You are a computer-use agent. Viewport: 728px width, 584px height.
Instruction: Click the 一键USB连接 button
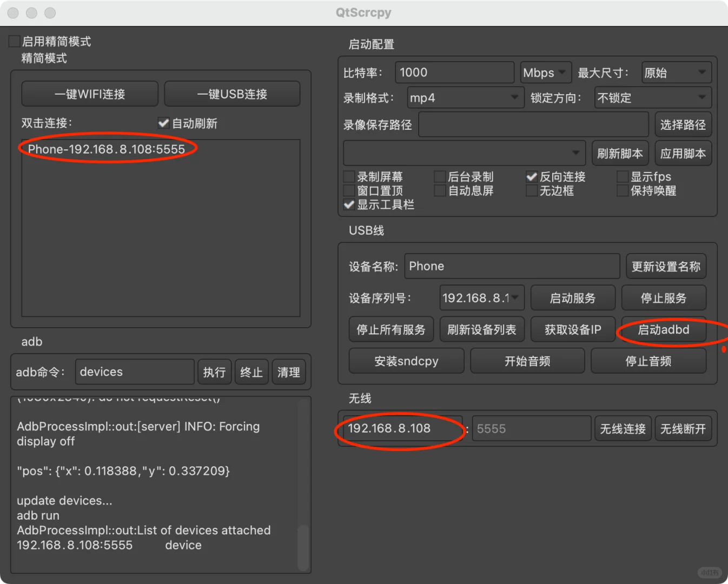click(231, 94)
